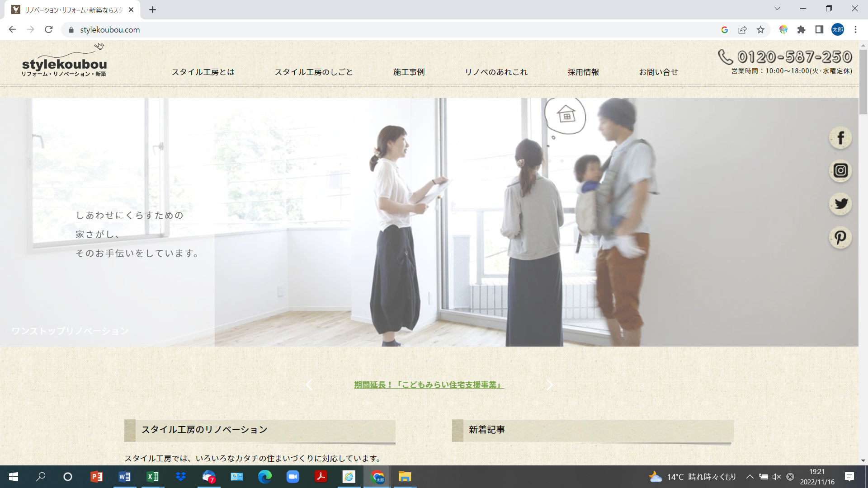Open Excel from the taskbar
This screenshot has height=488, width=868.
click(152, 477)
